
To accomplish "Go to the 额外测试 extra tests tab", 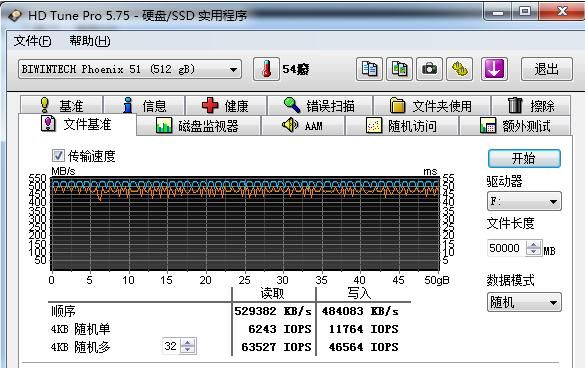I will 515,126.
